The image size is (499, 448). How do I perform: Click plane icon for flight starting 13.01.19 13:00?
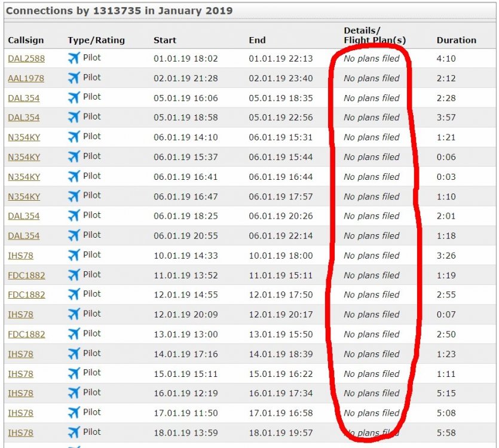tap(74, 334)
